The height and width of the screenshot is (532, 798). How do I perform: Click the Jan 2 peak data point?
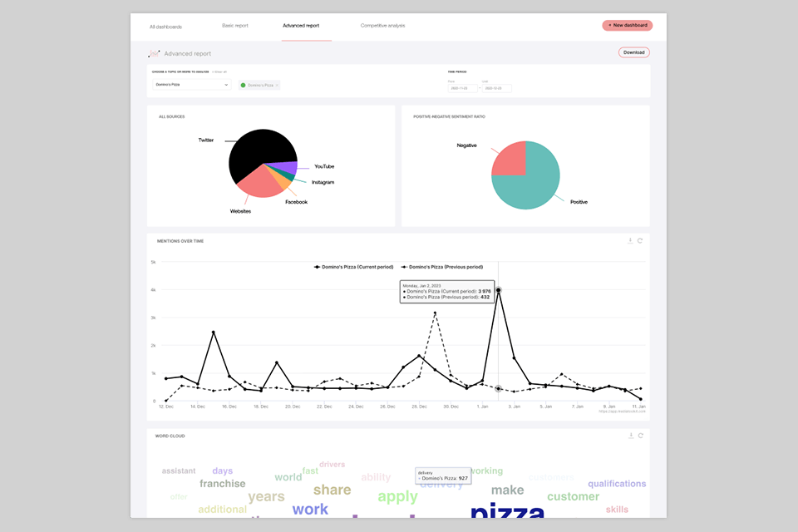[498, 290]
